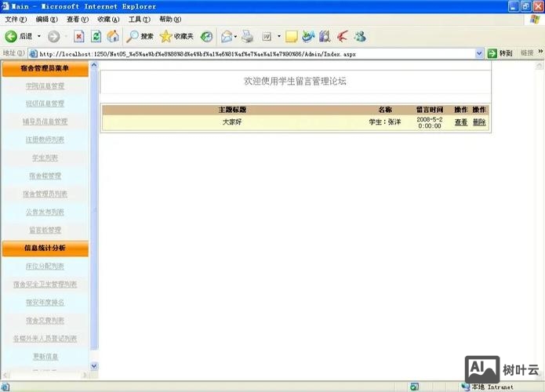Open the 查看 (View) menu
The image size is (545, 392).
tap(78, 19)
